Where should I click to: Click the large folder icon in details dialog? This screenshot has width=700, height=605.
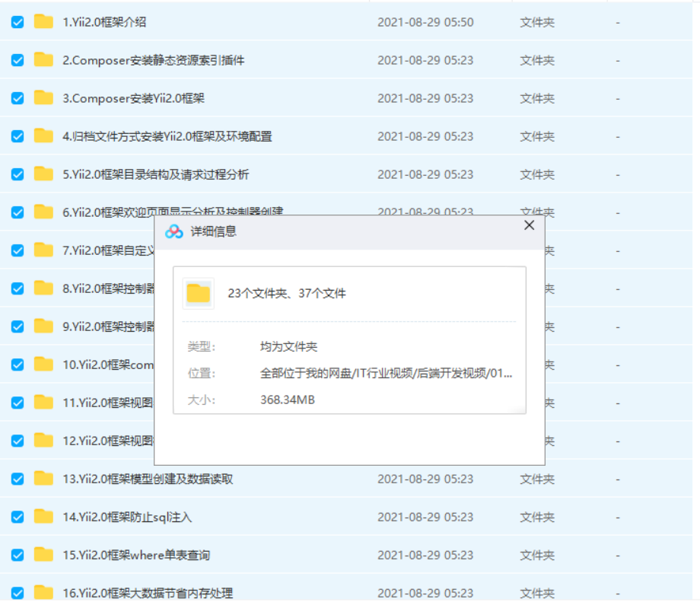199,293
